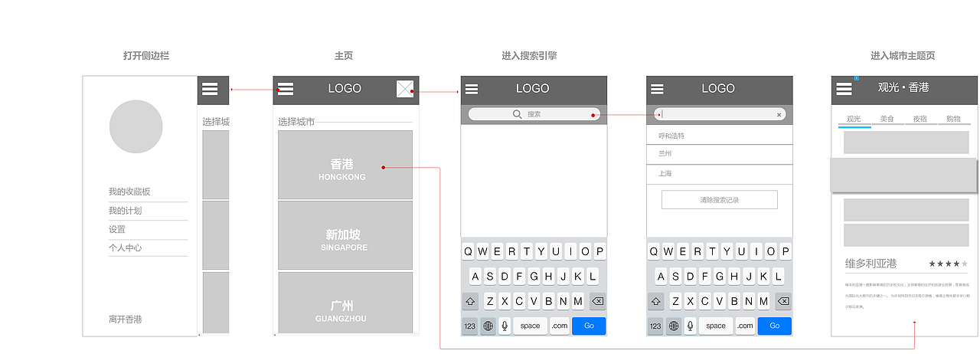Screen dimensions: 980x354
Task: Tap microphone key on keyboard below 搜索 placeholder
Action: [x=505, y=326]
